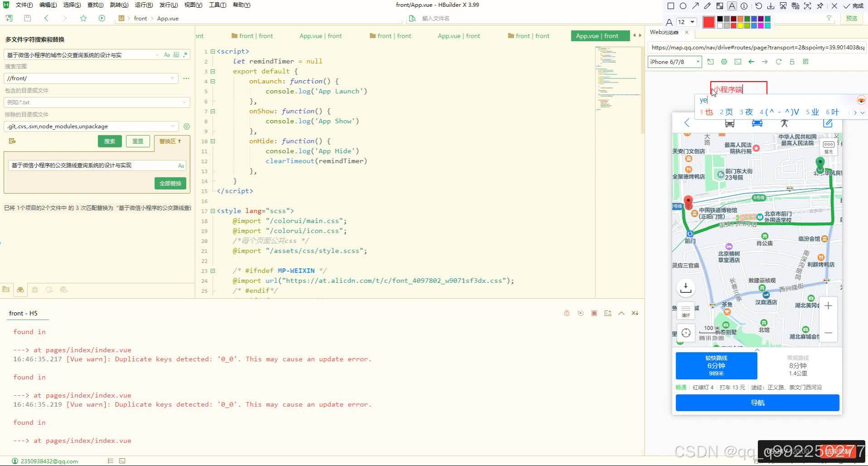Zoom in on the map

(x=828, y=306)
